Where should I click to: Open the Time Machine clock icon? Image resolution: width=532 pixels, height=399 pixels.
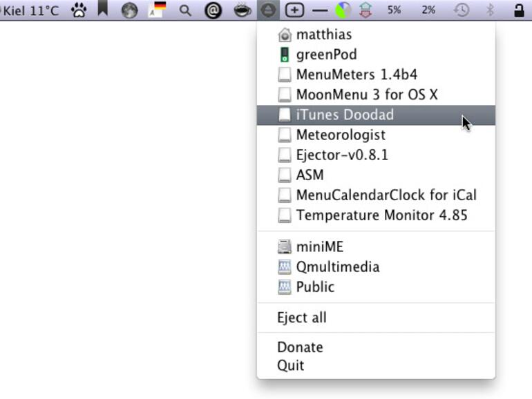(x=461, y=10)
